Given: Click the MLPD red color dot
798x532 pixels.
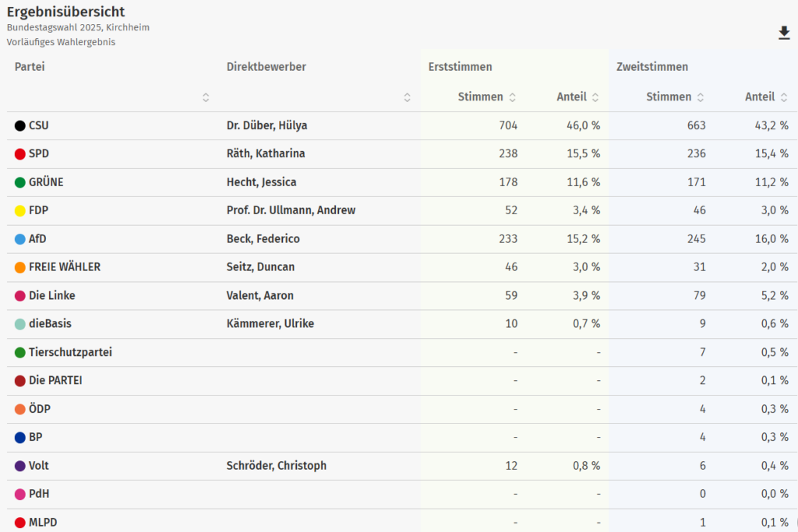Looking at the screenshot, I should pyautogui.click(x=19, y=523).
